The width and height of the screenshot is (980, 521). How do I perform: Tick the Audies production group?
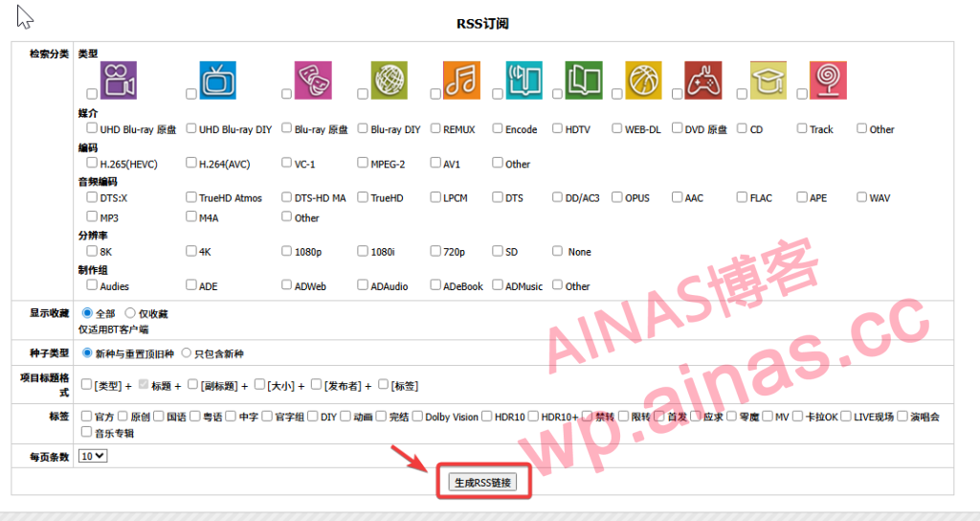[x=92, y=285]
